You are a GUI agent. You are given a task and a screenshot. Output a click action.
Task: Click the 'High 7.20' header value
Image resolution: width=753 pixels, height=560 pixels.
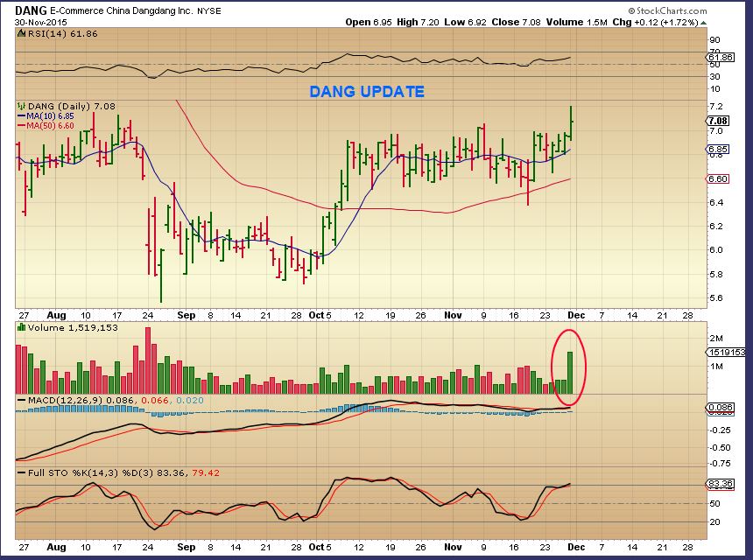(x=418, y=22)
